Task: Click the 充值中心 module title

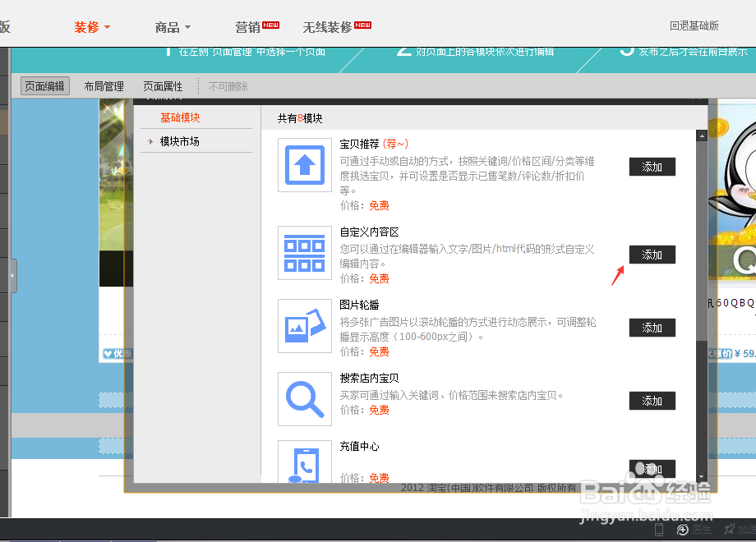Action: [x=359, y=446]
